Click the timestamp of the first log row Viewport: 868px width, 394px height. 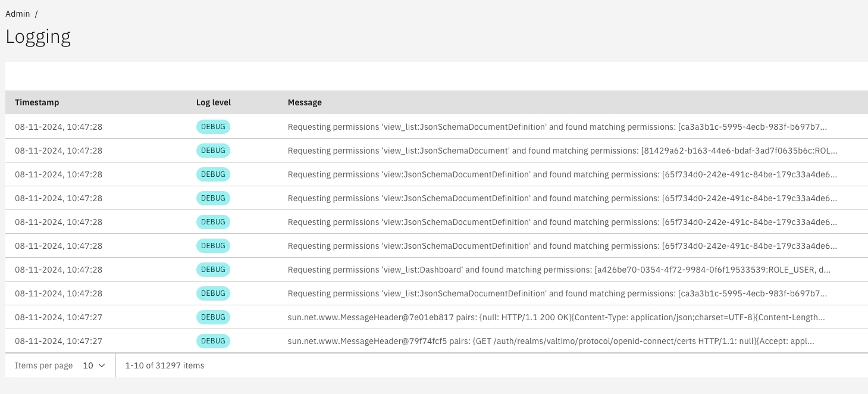58,127
